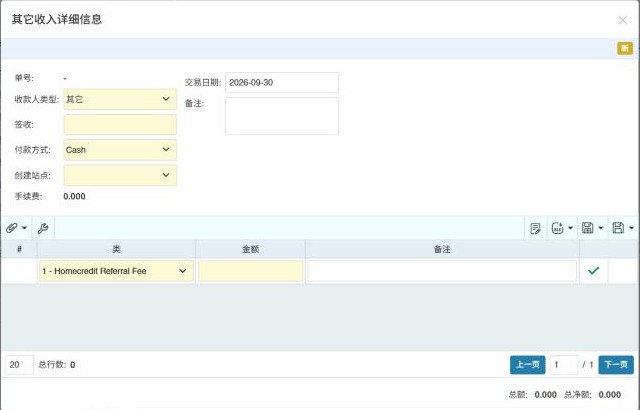Click the 总净额 net total value
640x410 pixels.
click(609, 394)
